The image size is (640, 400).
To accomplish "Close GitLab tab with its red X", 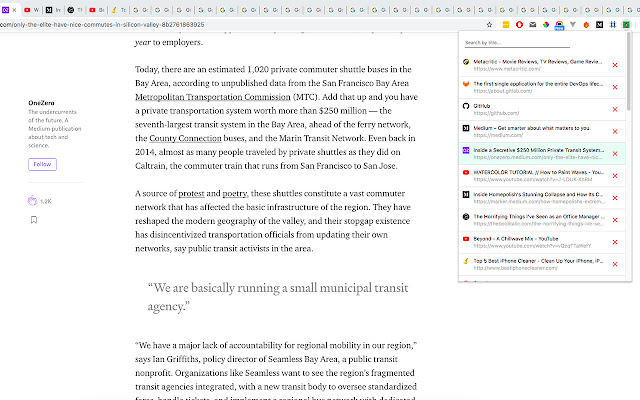I will [615, 87].
